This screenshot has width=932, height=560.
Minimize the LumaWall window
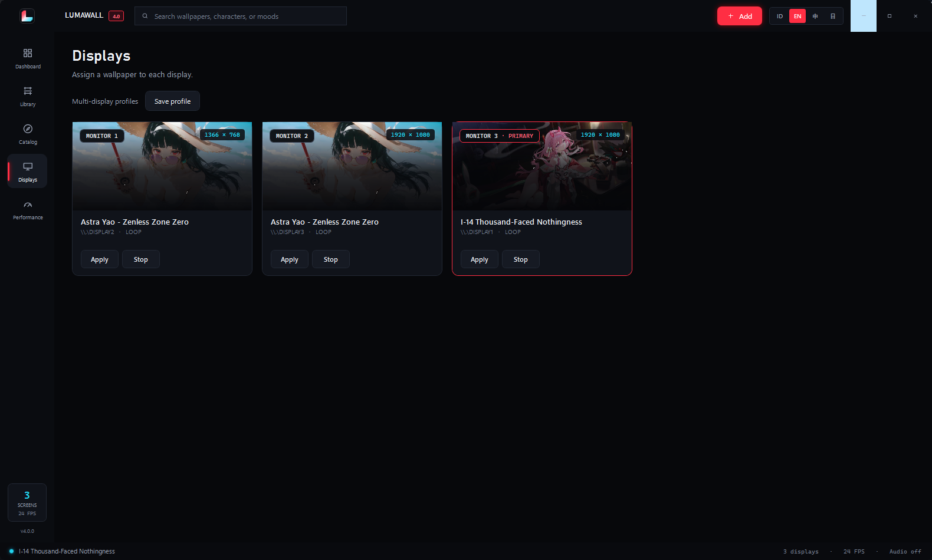[864, 16]
